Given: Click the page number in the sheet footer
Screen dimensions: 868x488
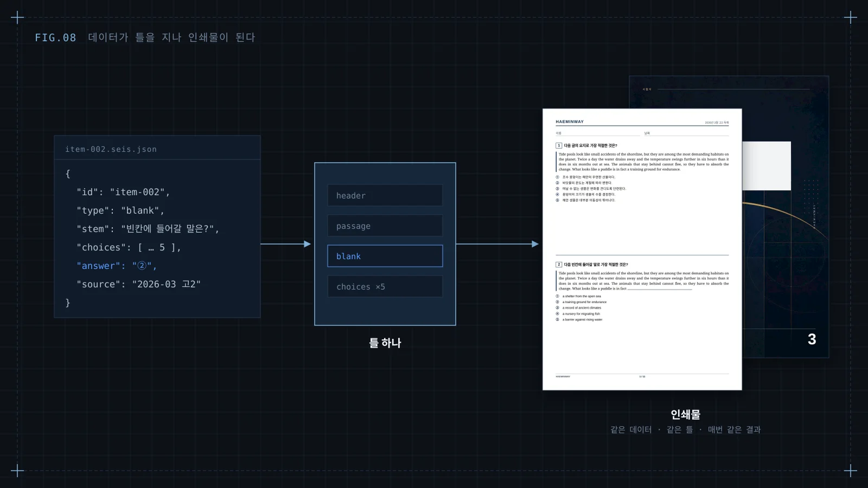Looking at the screenshot, I should 642,376.
